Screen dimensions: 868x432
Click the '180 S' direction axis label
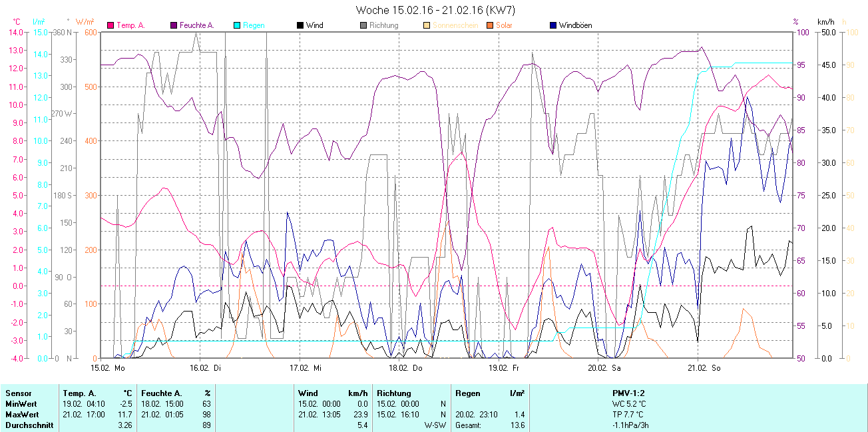pyautogui.click(x=63, y=195)
